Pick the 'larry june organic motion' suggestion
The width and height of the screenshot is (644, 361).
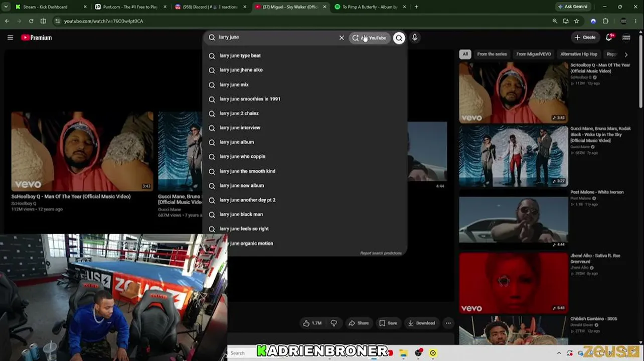point(305,243)
